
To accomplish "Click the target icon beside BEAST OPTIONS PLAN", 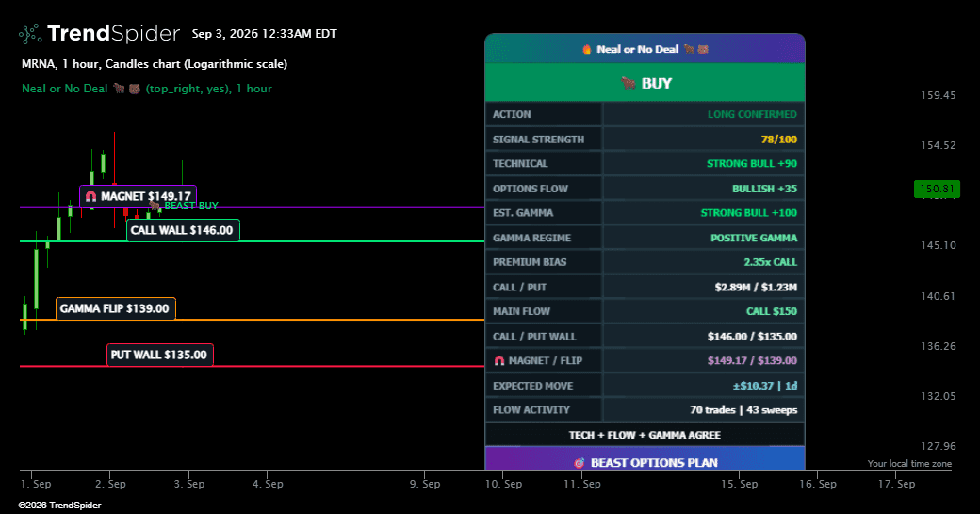I will point(580,463).
